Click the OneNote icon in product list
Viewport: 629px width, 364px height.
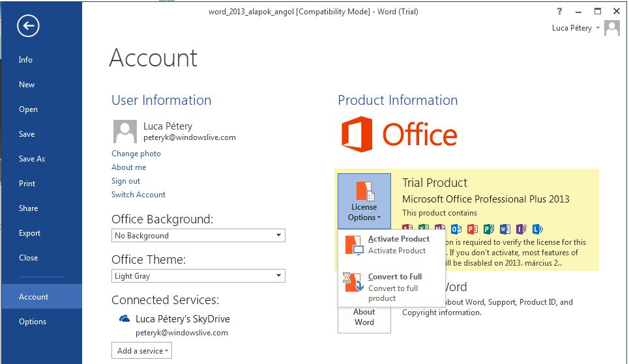[440, 227]
